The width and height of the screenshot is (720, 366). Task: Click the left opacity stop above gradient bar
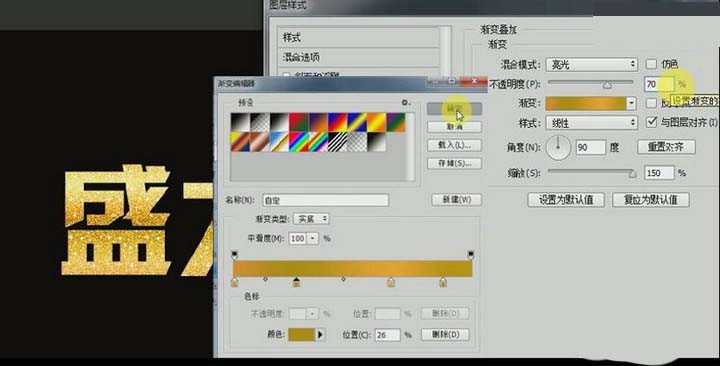pyautogui.click(x=235, y=254)
